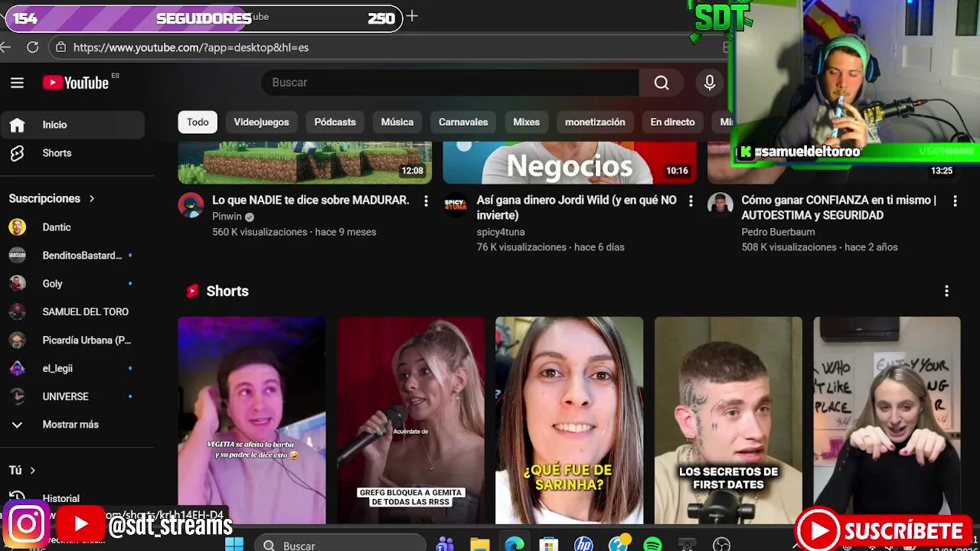Viewport: 980px width, 551px height.
Task: Open Shorts from the sidebar
Action: tap(72, 153)
